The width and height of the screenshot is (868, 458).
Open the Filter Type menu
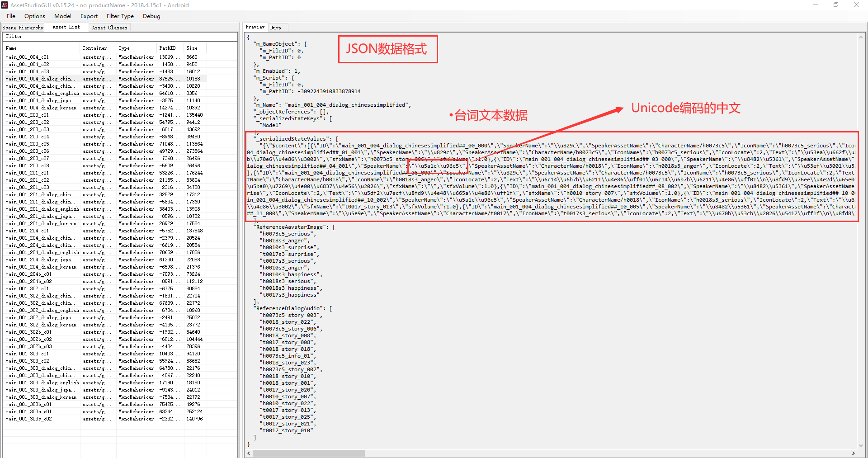pos(120,16)
